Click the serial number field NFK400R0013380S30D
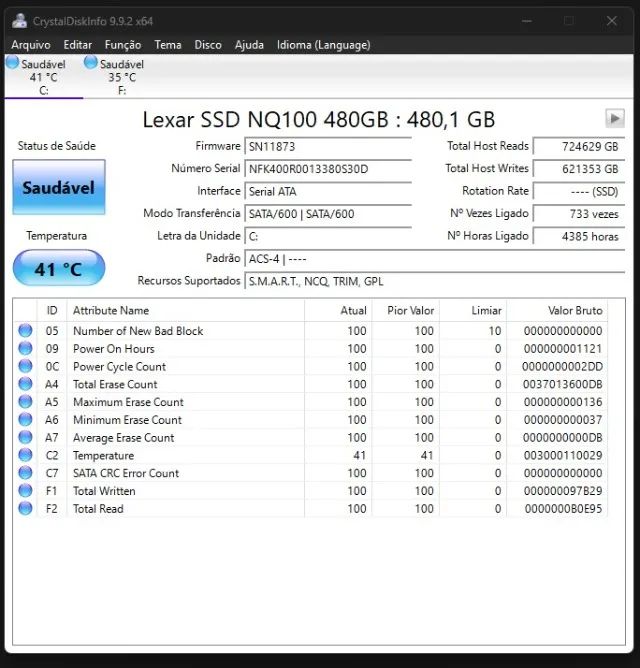Viewport: 640px width, 668px height. (x=328, y=169)
